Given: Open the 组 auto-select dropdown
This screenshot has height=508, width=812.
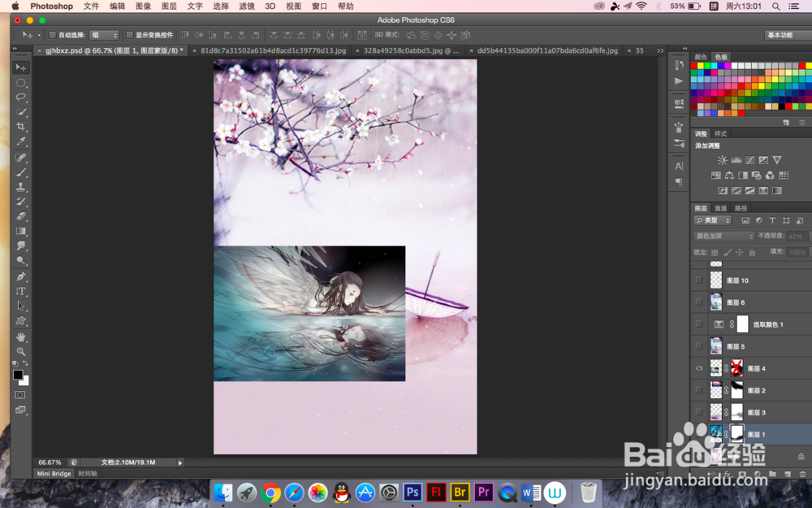Looking at the screenshot, I should (104, 35).
